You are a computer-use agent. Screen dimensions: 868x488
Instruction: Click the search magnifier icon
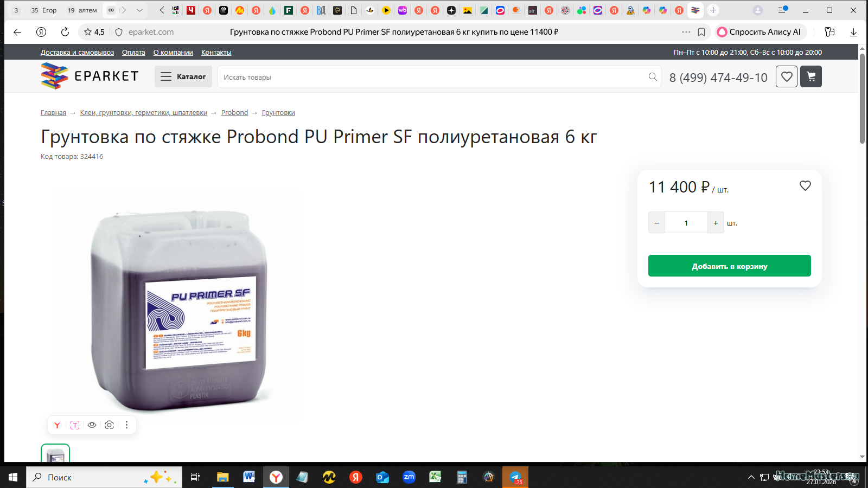[x=653, y=77]
